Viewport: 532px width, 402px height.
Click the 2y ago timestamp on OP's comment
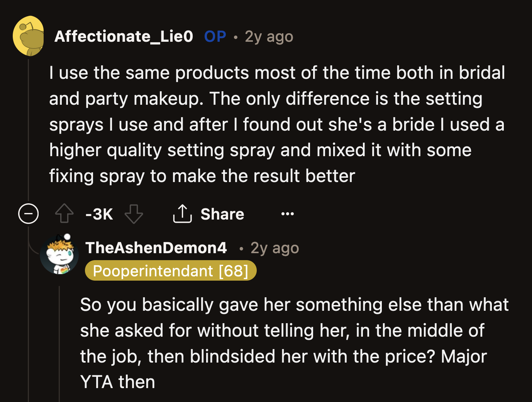[x=268, y=36]
